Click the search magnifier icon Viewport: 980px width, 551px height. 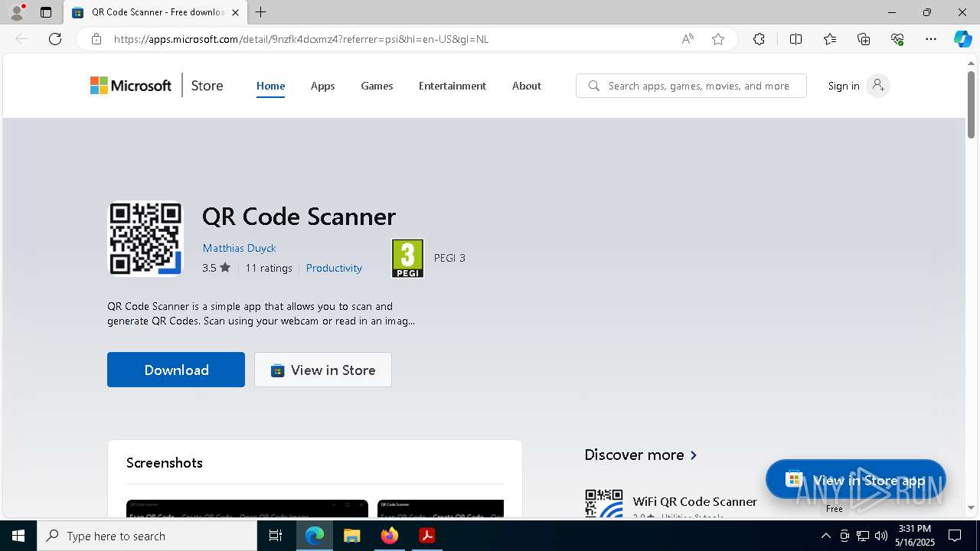593,86
